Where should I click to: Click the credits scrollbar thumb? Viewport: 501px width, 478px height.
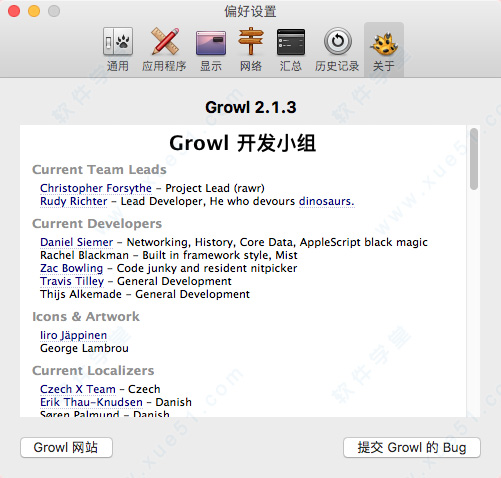tap(474, 159)
